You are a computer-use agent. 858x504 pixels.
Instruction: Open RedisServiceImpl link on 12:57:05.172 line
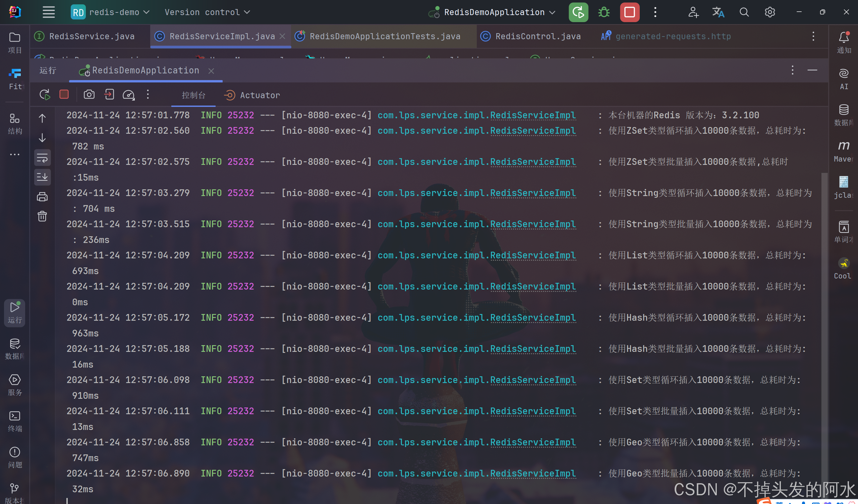tap(533, 317)
